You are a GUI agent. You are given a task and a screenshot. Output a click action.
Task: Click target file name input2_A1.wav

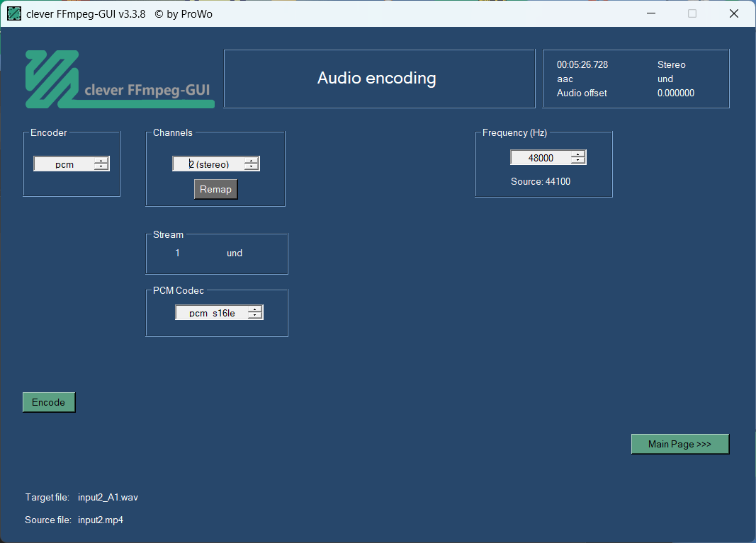click(x=108, y=497)
